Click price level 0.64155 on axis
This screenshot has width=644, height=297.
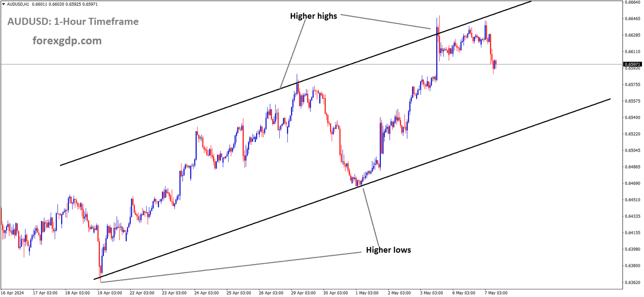point(632,233)
